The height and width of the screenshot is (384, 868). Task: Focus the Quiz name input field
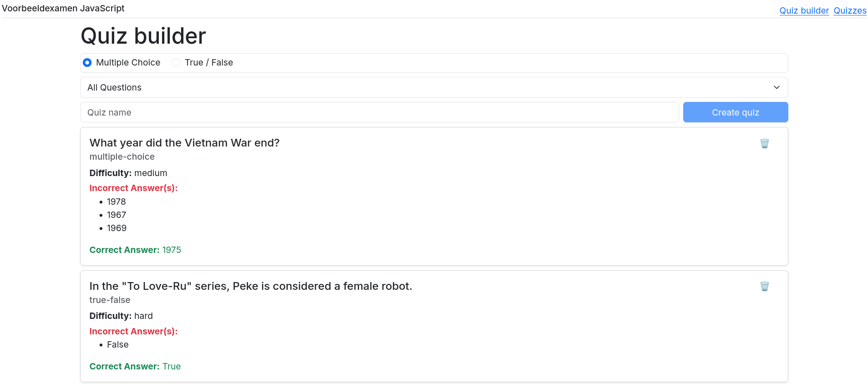[379, 112]
